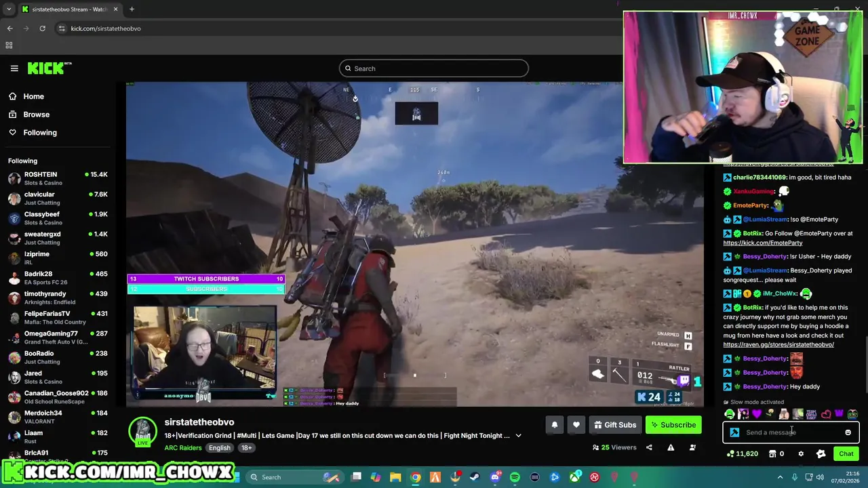
Task: Insert the green headphones emote
Action: (x=730, y=414)
